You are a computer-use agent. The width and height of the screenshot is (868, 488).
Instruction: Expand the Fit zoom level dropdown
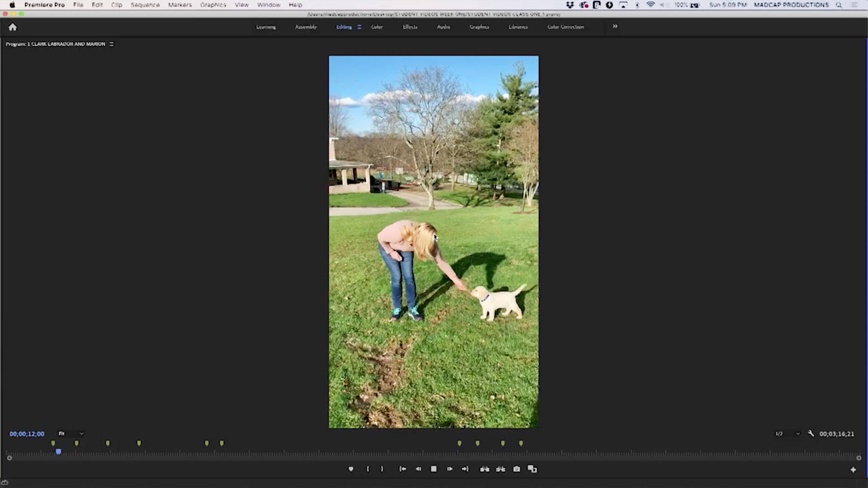[x=71, y=433]
